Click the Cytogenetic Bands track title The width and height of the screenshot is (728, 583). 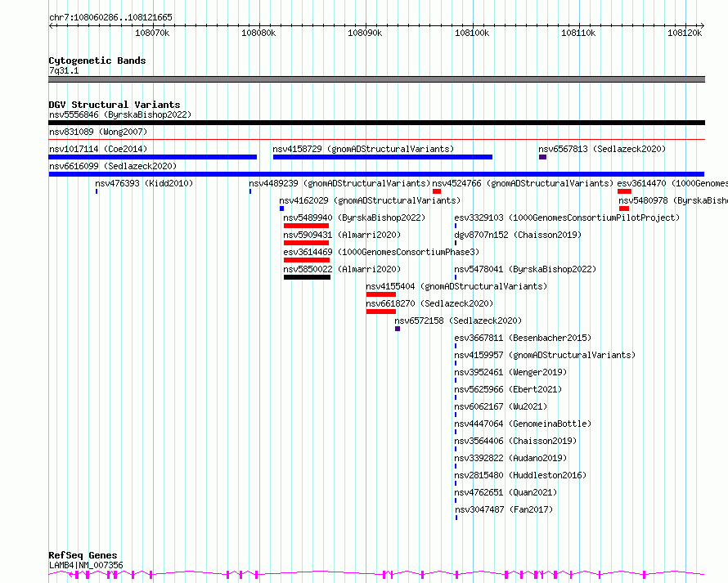97,61
